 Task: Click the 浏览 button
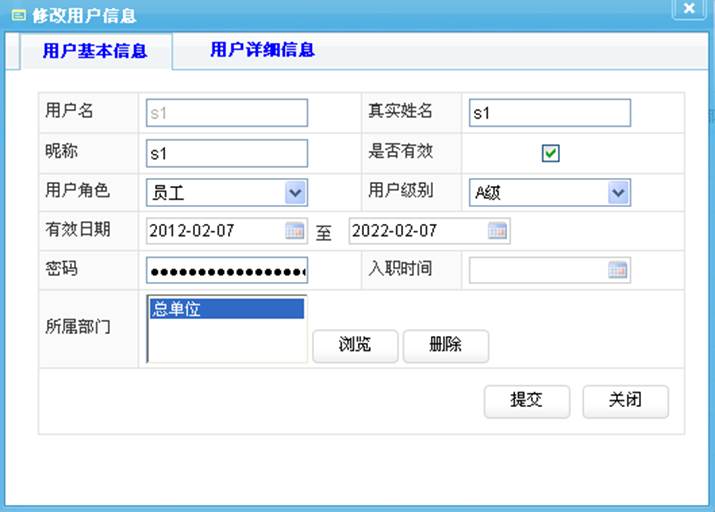(355, 346)
